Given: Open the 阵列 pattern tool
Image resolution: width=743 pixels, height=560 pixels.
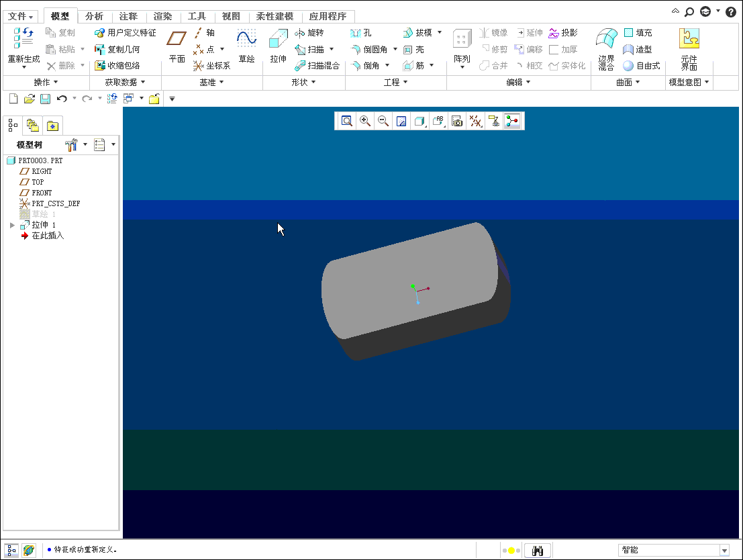Looking at the screenshot, I should pos(462,48).
